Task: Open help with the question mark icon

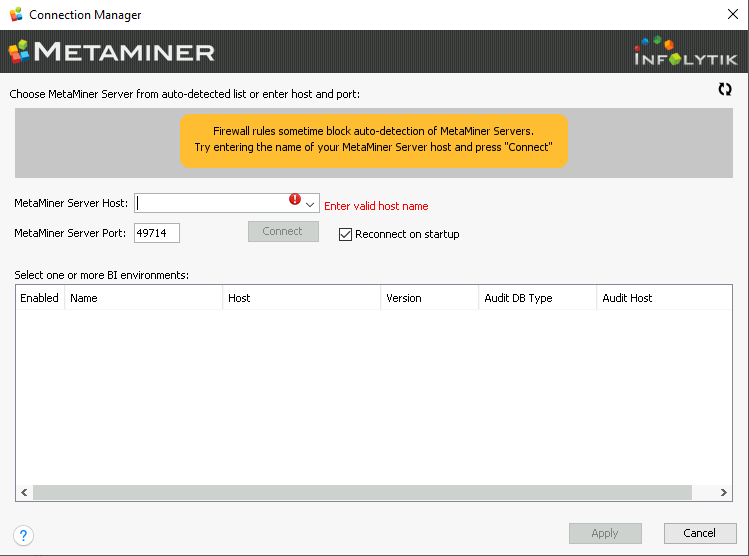Action: pyautogui.click(x=23, y=535)
